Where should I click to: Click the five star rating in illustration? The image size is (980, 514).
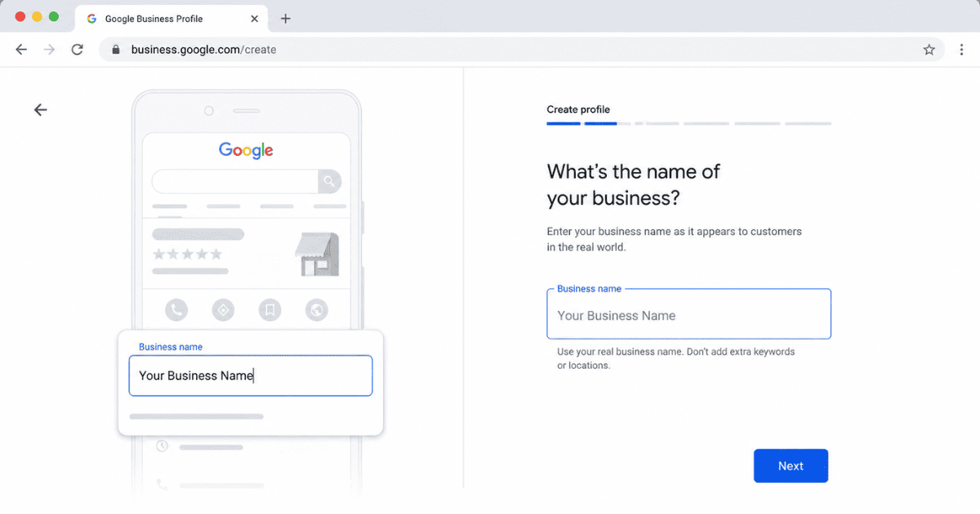coord(187,255)
